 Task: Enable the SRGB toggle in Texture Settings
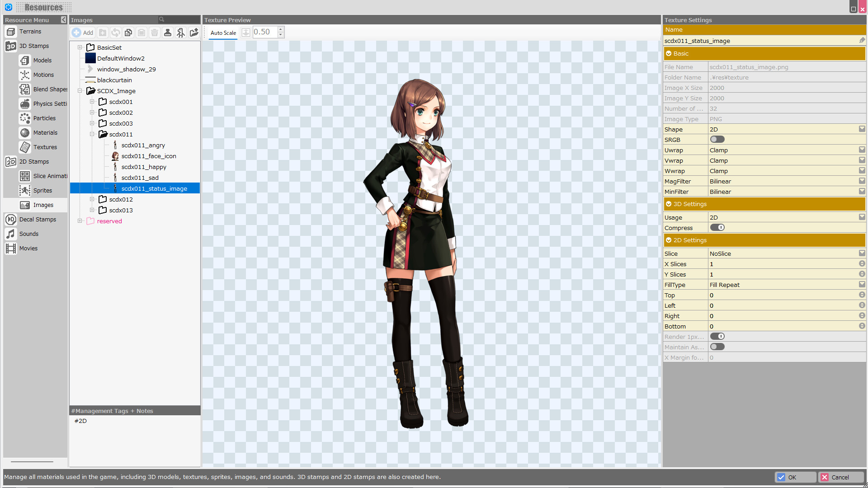coord(717,139)
